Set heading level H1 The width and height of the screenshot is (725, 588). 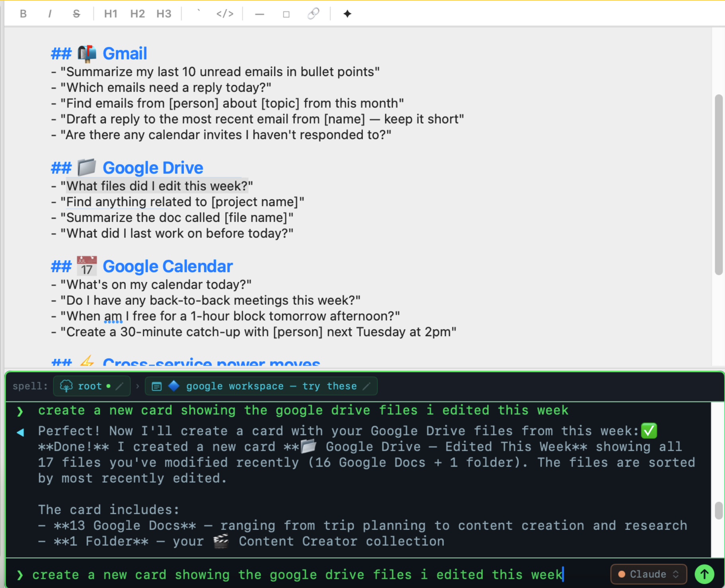click(x=111, y=14)
